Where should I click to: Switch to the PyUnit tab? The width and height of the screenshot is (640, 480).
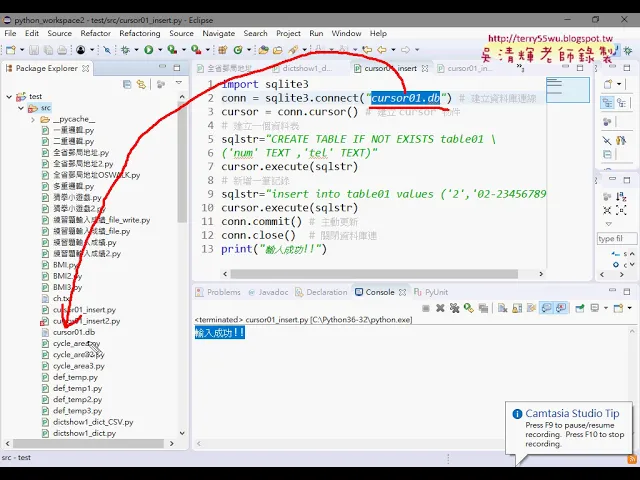click(x=431, y=292)
